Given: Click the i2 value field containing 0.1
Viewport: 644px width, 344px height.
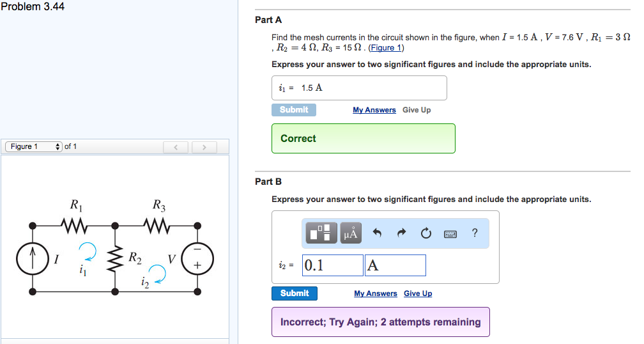Looking at the screenshot, I should coord(333,265).
